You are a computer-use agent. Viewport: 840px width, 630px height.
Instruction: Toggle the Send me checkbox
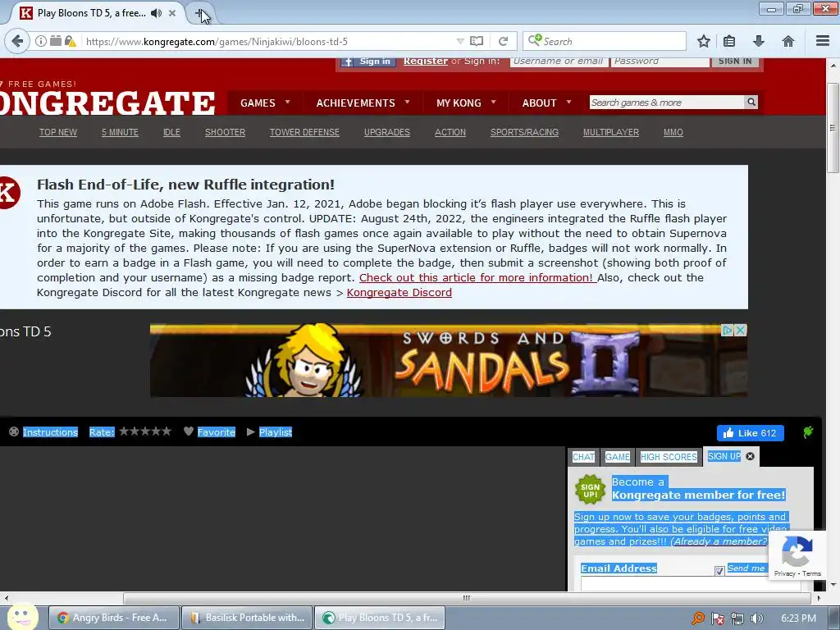pyautogui.click(x=719, y=571)
